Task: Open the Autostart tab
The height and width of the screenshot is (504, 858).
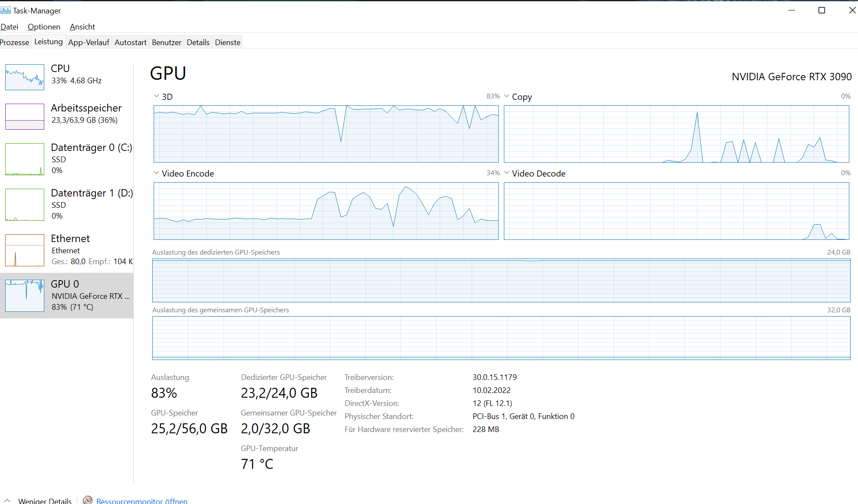Action: click(130, 42)
